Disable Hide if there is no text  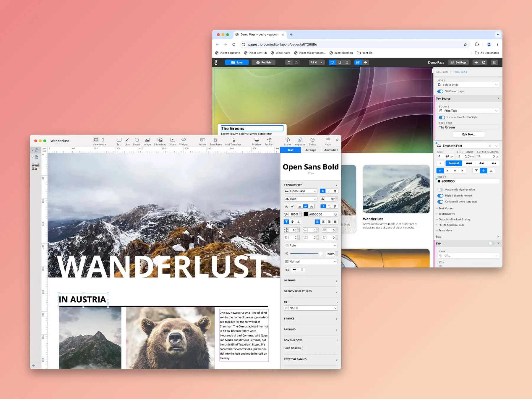(440, 196)
